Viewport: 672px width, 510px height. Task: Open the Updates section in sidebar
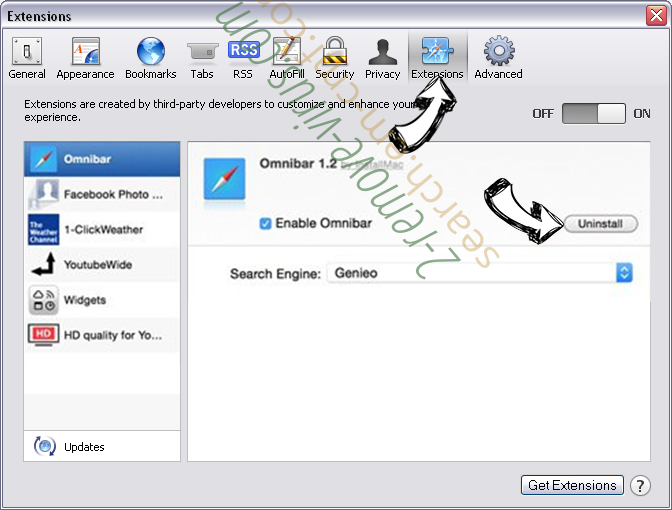click(83, 447)
